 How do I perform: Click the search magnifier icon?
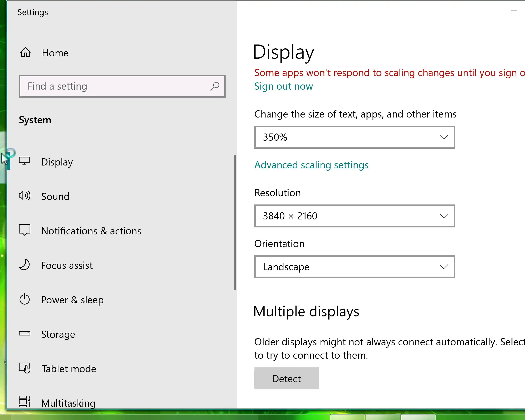215,86
